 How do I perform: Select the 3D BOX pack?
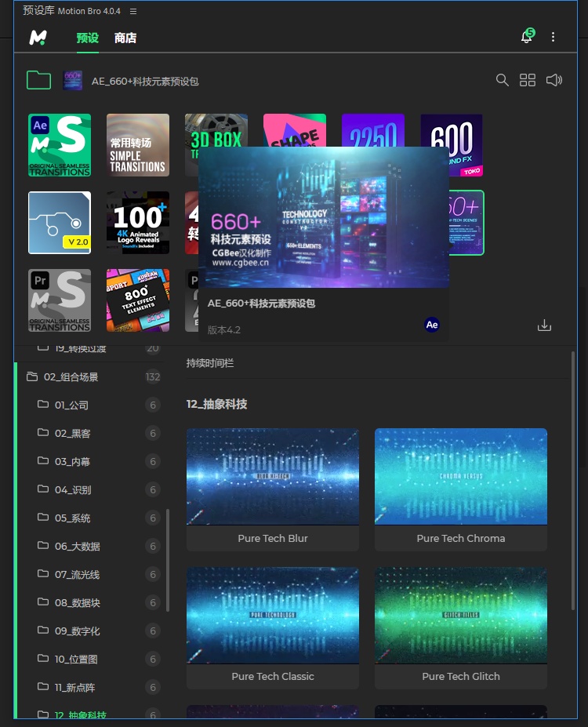point(216,130)
